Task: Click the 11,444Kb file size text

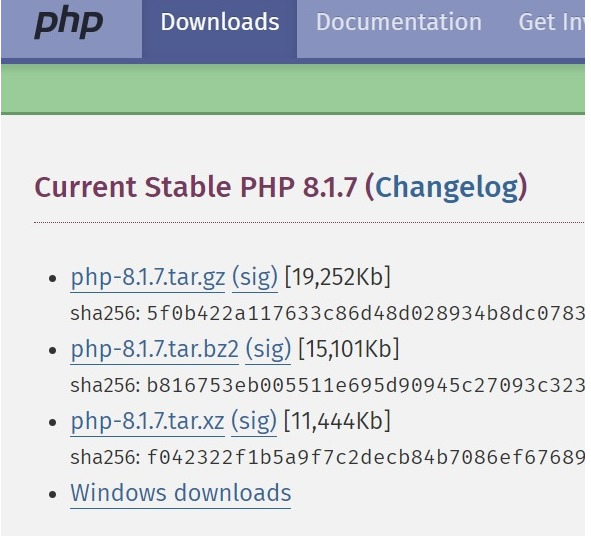Action: [x=337, y=421]
